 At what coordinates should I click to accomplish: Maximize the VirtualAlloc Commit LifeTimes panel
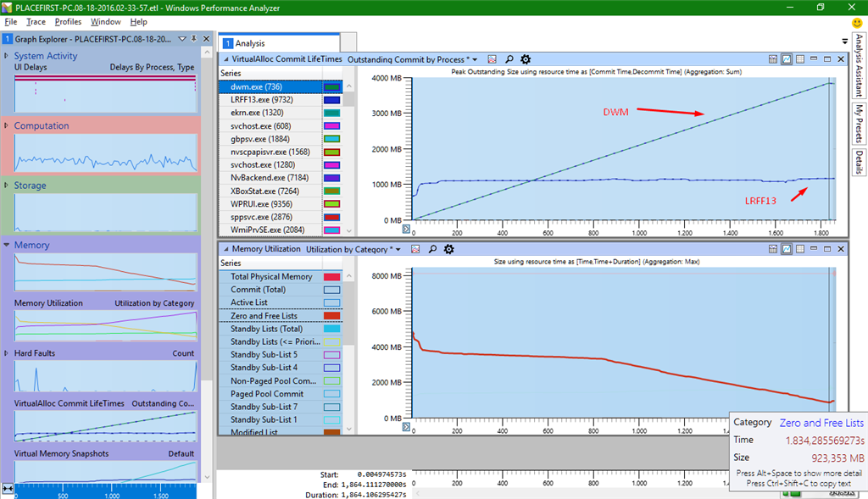(827, 58)
